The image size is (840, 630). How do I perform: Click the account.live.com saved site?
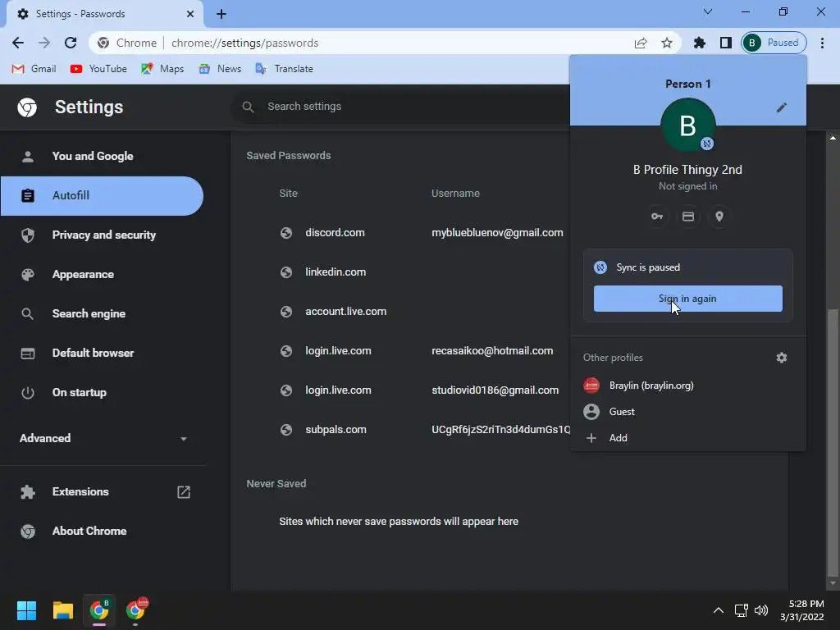click(x=345, y=311)
